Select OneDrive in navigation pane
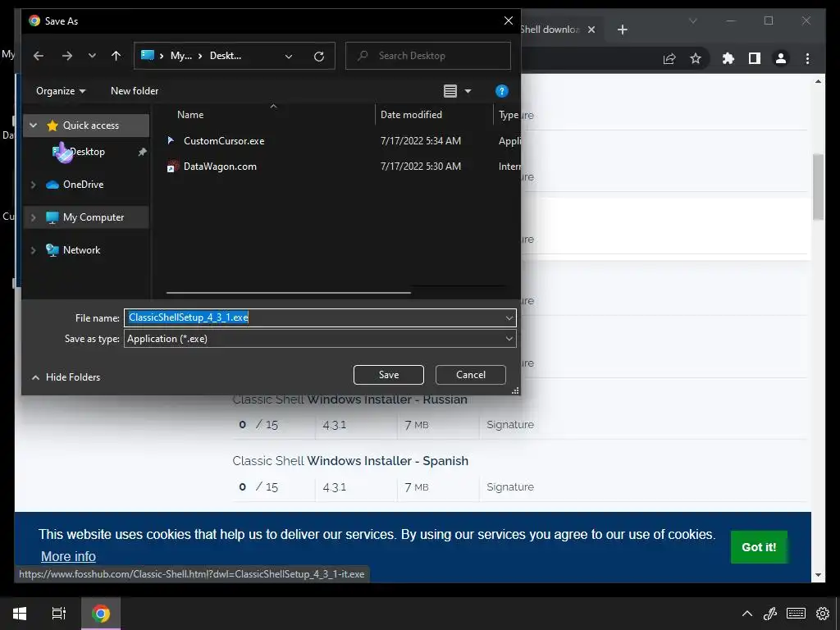840x630 pixels. coord(83,185)
